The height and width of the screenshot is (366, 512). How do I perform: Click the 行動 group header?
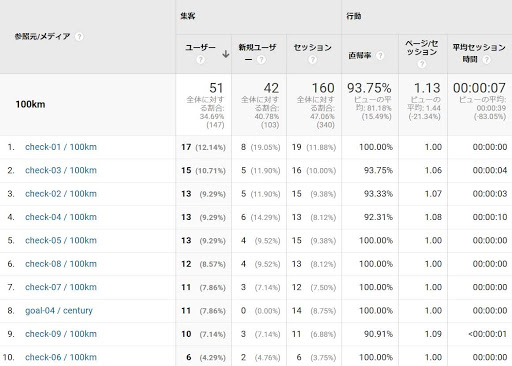point(354,16)
